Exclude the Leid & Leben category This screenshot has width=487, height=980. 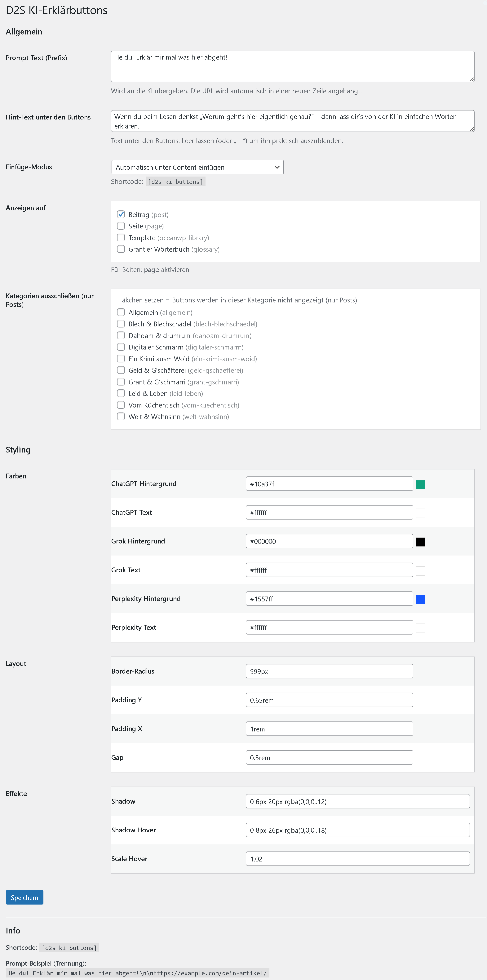[121, 393]
